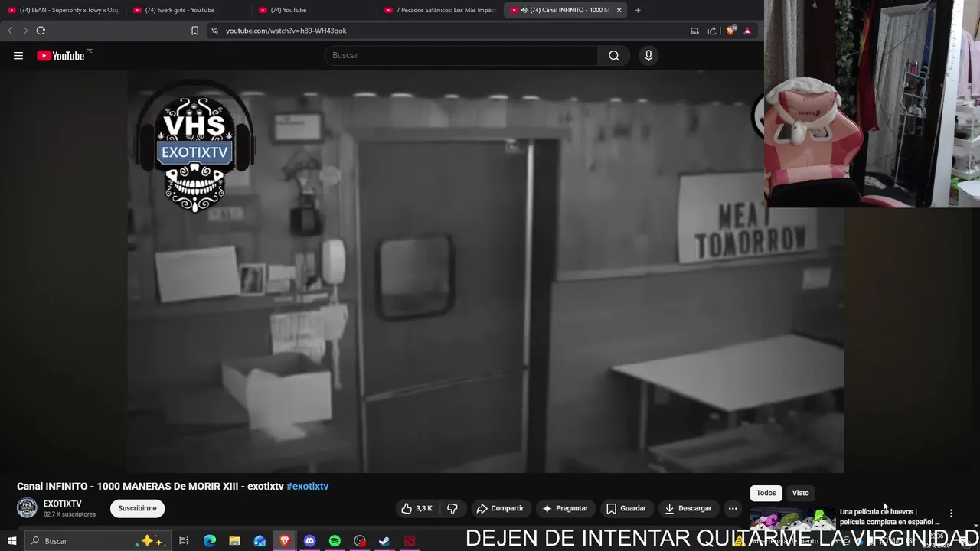Open Task View on taskbar

[x=184, y=541]
